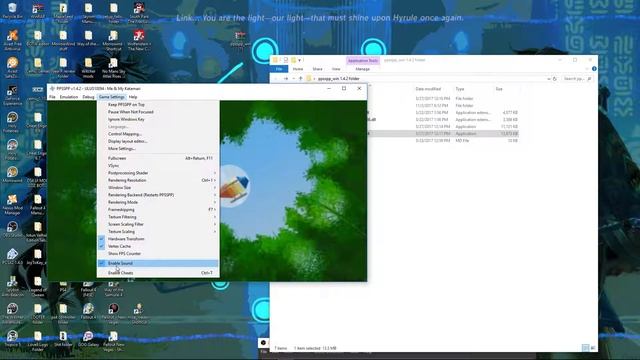Expand the Texture Filtering submenu

pos(158,217)
